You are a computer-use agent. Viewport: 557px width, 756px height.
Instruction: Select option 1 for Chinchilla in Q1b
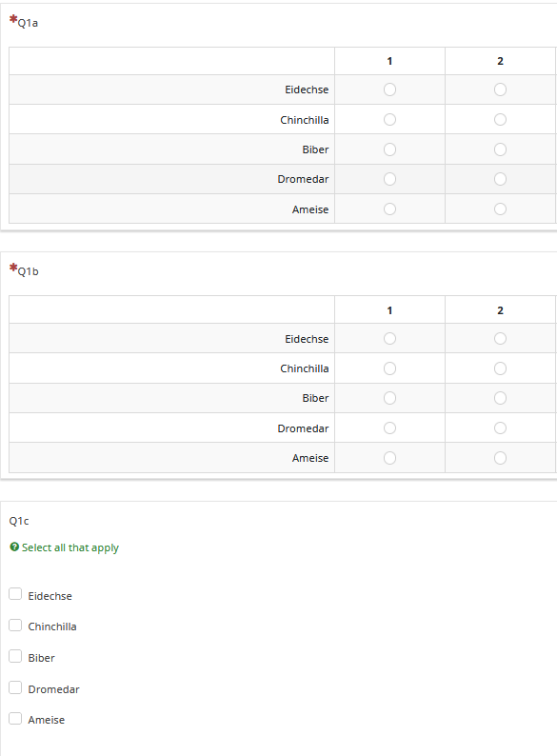389,368
